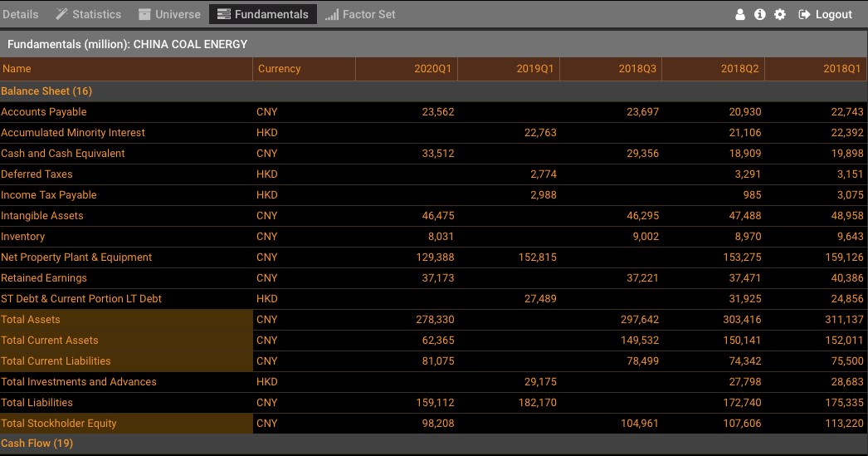This screenshot has height=456, width=868.
Task: Select Total Investments and Advances row
Action: (x=434, y=382)
